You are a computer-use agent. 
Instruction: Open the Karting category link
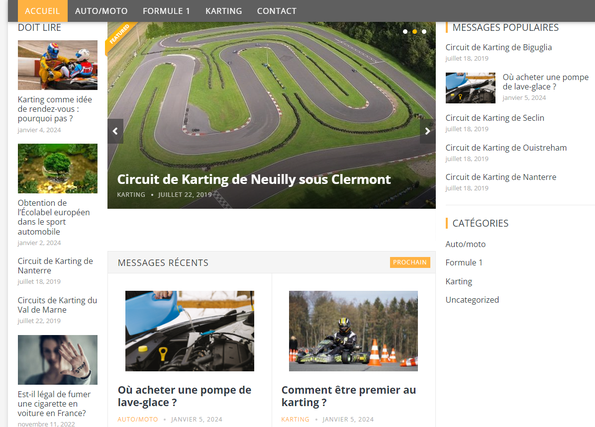[459, 282]
